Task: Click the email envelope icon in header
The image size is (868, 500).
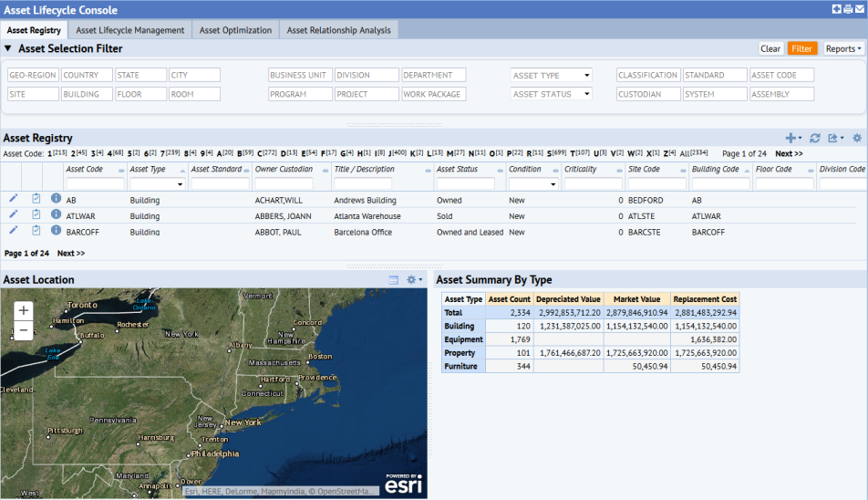Action: coord(860,9)
